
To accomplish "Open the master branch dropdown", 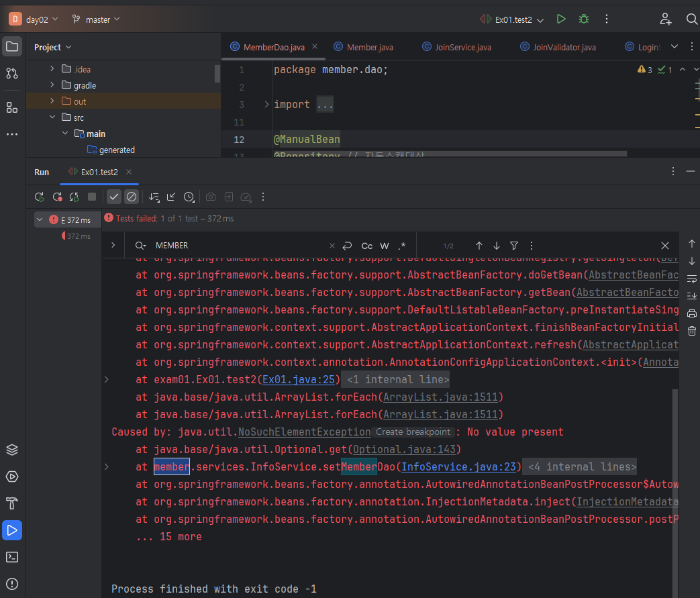I will (96, 19).
